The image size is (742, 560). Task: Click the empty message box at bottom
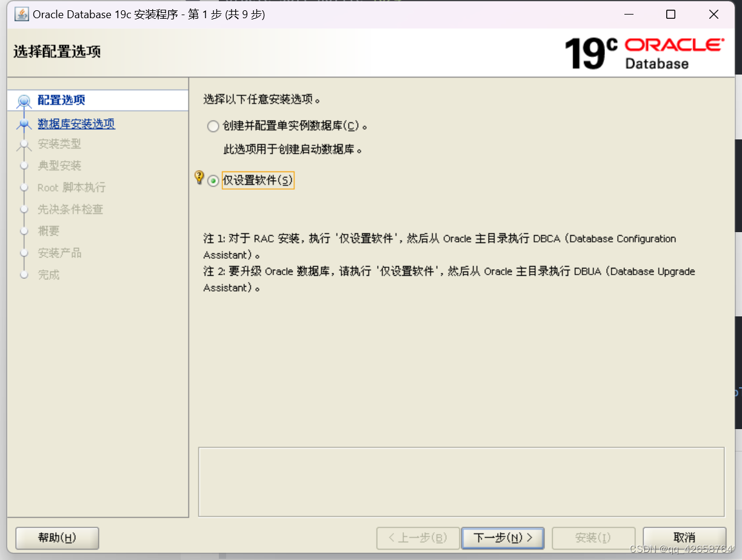[461, 482]
